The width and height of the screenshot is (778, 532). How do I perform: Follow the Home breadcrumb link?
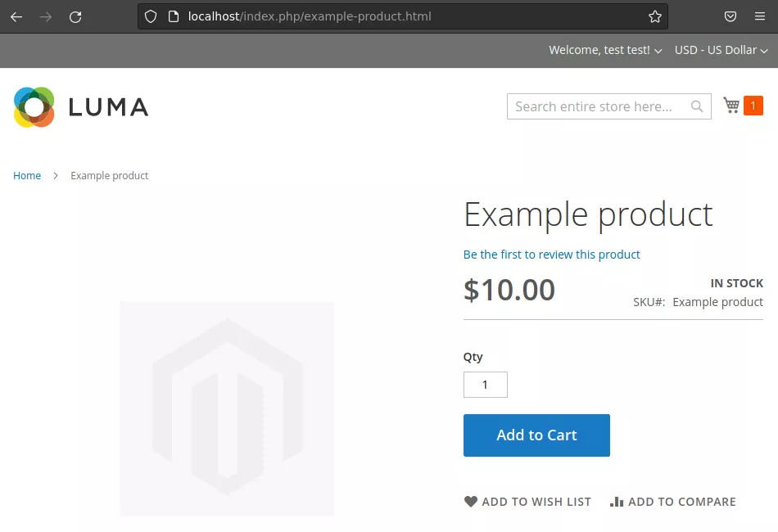(x=27, y=175)
